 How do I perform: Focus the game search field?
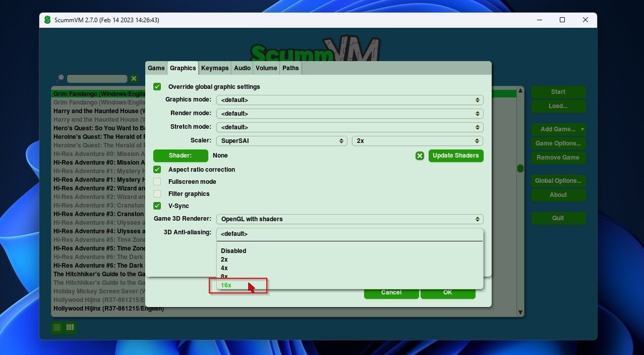pos(97,79)
